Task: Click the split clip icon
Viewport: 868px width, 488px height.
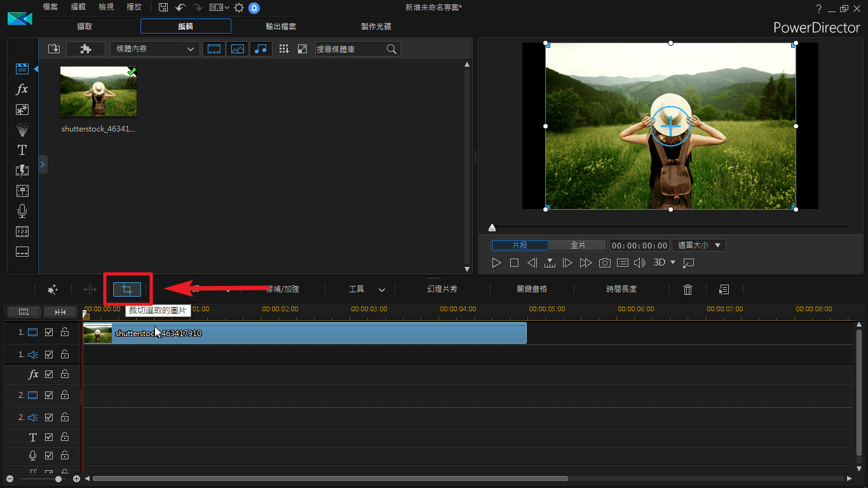Action: pos(90,290)
